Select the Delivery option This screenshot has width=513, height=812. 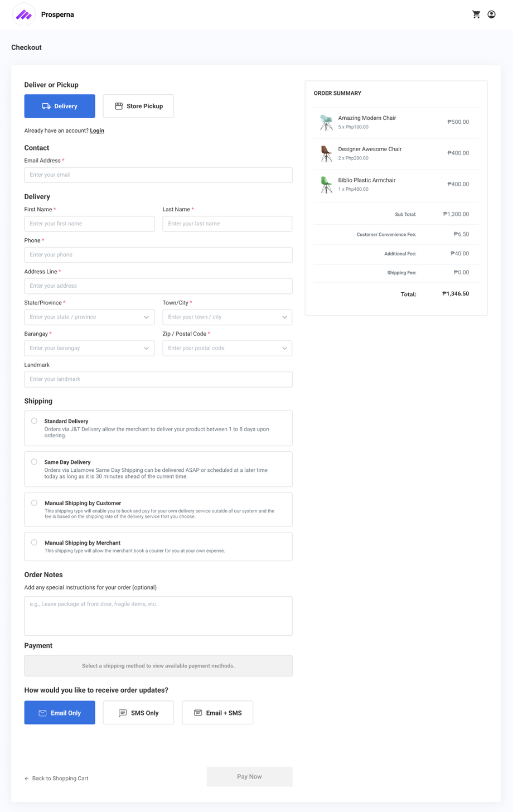pos(60,106)
